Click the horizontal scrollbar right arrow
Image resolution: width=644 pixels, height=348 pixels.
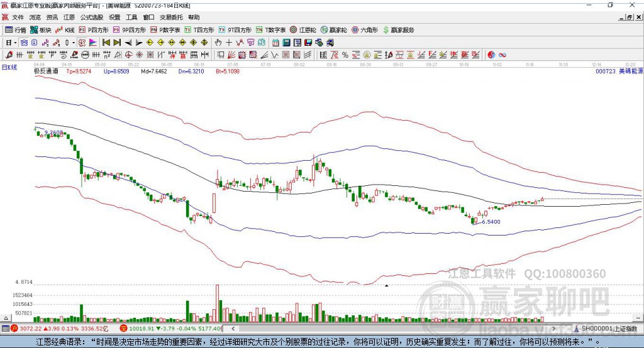(553, 329)
